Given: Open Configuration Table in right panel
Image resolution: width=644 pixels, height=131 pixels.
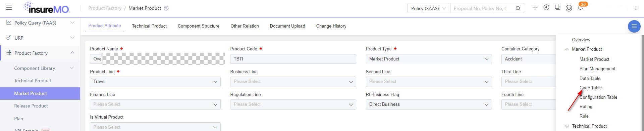Looking at the screenshot, I should pyautogui.click(x=598, y=97).
